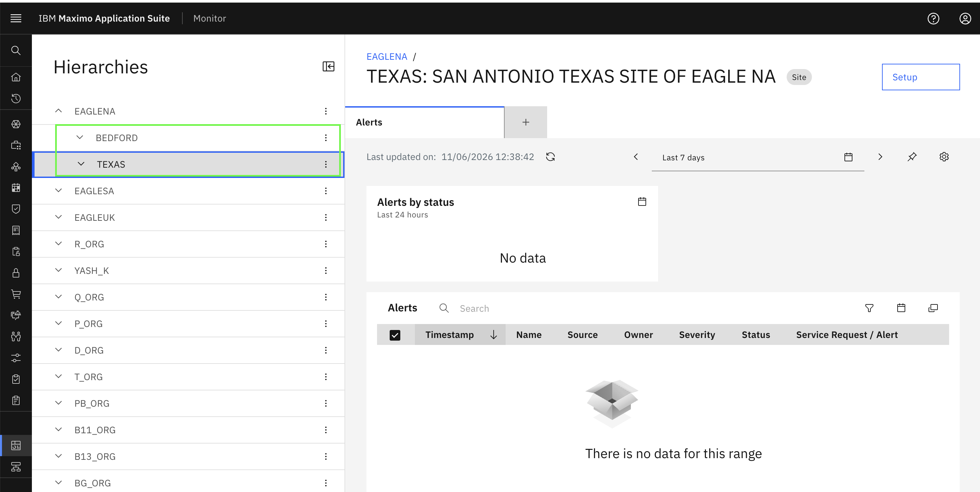Screen dimensions: 980x492
Task: Open calendar on Alerts by status card
Action: tap(642, 202)
